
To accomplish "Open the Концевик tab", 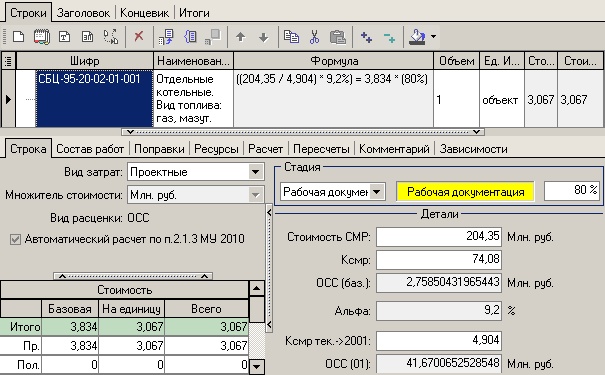I will [144, 13].
